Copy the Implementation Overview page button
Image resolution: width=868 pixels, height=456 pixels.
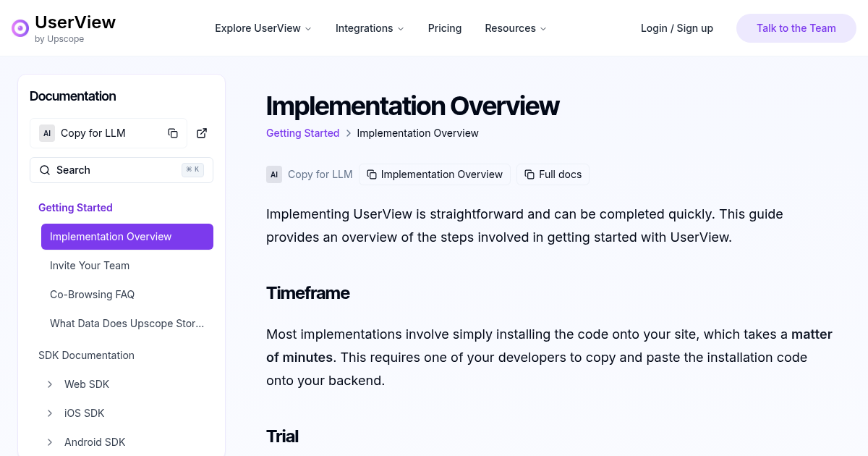pyautogui.click(x=435, y=174)
